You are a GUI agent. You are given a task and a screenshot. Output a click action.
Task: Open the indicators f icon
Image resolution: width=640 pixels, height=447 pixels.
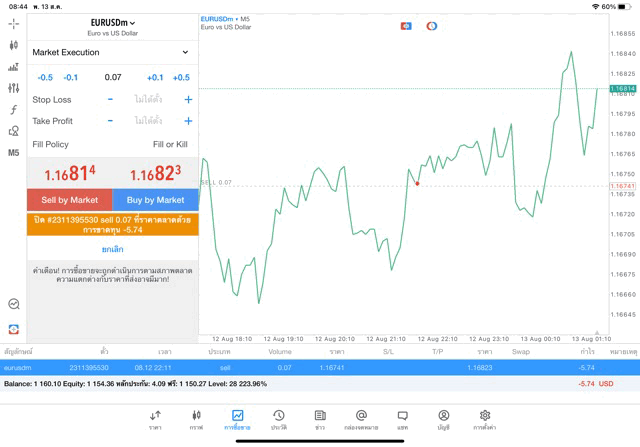(x=13, y=110)
